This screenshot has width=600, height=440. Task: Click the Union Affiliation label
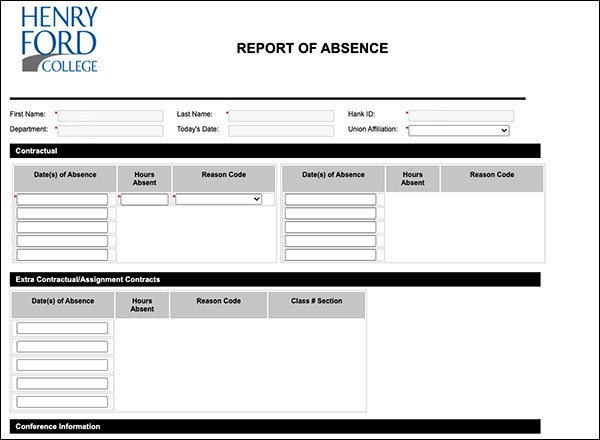pos(373,129)
